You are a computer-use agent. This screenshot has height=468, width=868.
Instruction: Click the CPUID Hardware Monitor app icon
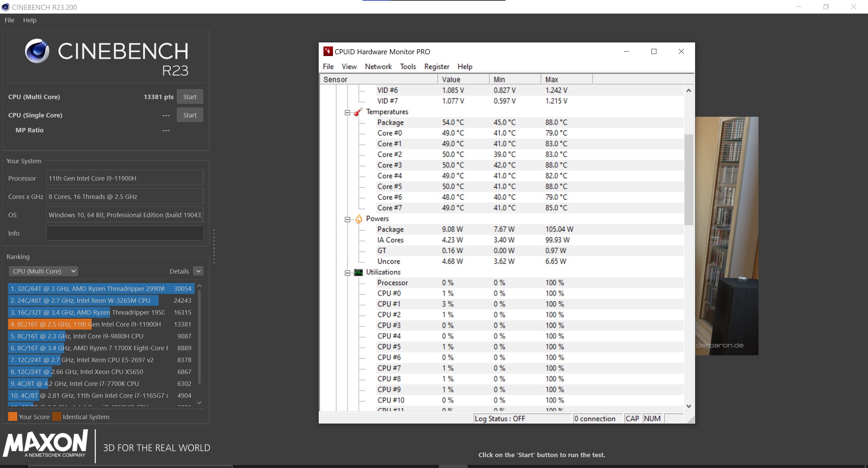click(328, 52)
